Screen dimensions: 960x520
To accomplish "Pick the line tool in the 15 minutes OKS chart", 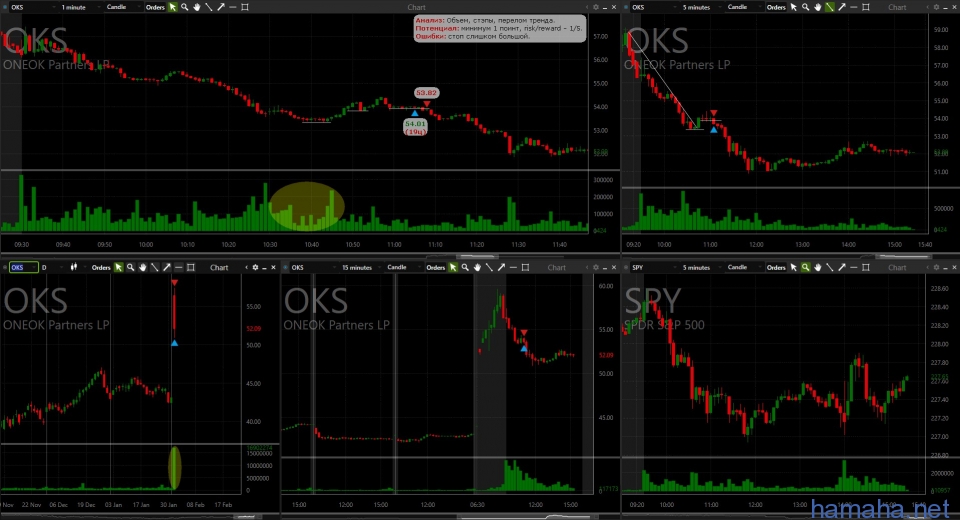I will pyautogui.click(x=489, y=268).
